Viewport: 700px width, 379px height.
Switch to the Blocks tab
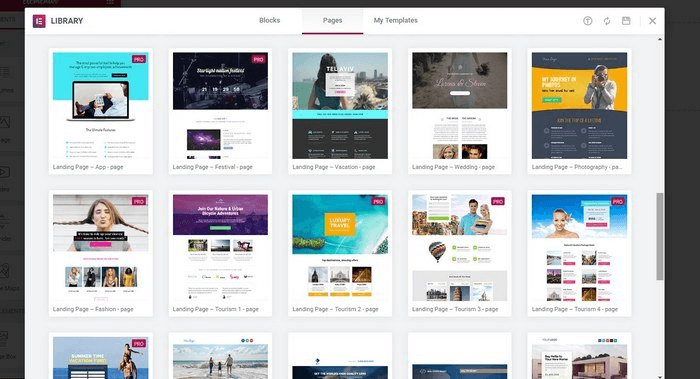(270, 20)
